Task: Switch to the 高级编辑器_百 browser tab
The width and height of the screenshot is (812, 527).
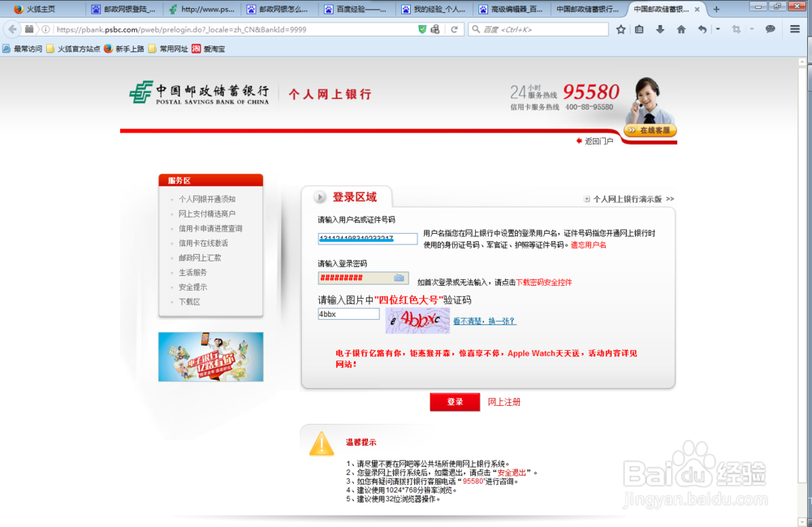Action: tap(512, 9)
